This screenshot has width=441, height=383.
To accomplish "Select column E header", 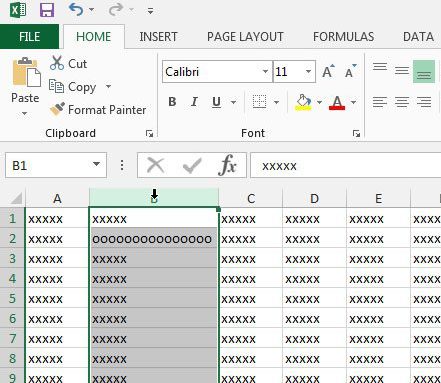I will (379, 198).
